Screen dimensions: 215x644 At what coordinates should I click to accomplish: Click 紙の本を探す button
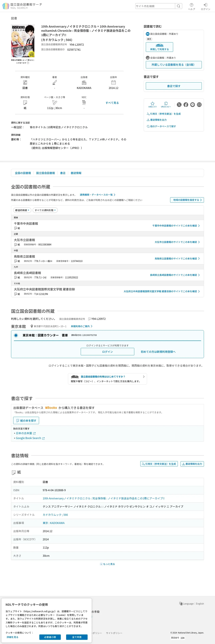click(x=26, y=420)
